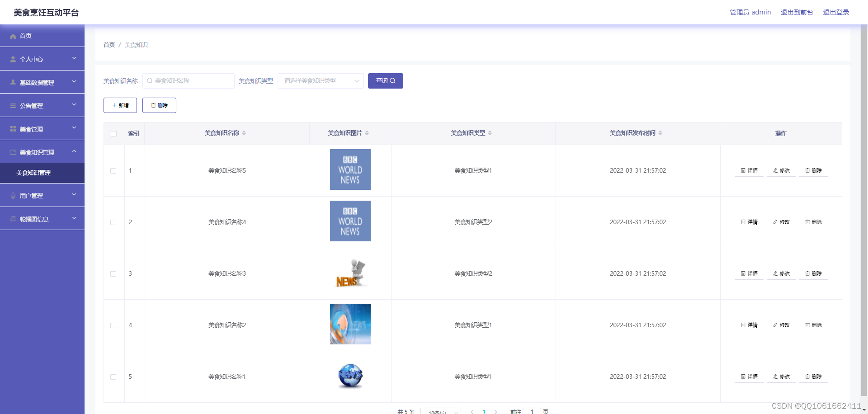Viewport: 868px width, 414px height.
Task: Open 详情 for 美食知识名称5
Action: [749, 170]
